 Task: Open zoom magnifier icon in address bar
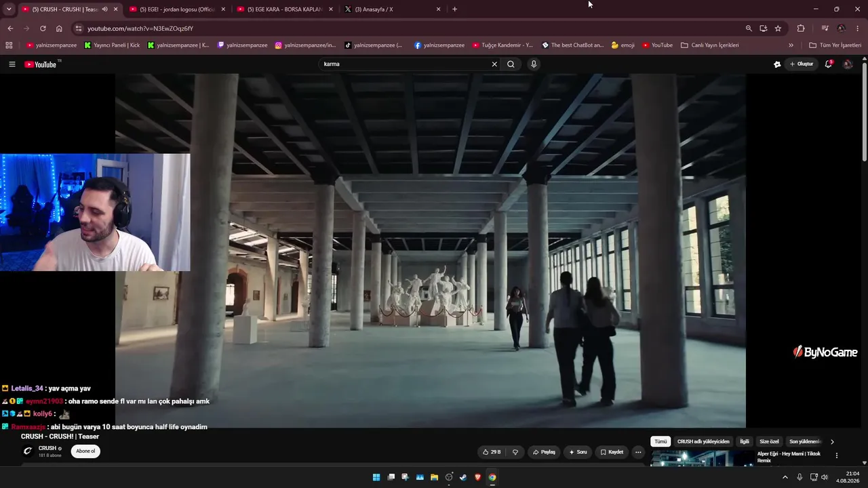pyautogui.click(x=749, y=28)
